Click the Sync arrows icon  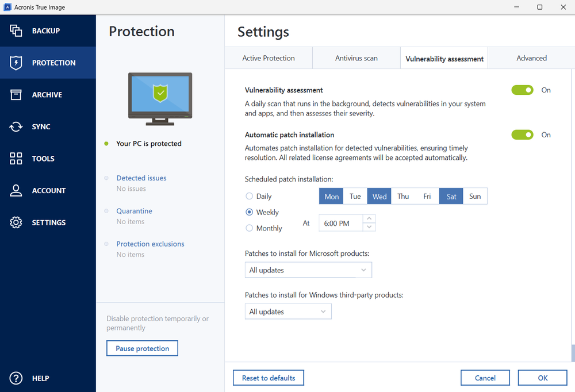[16, 127]
